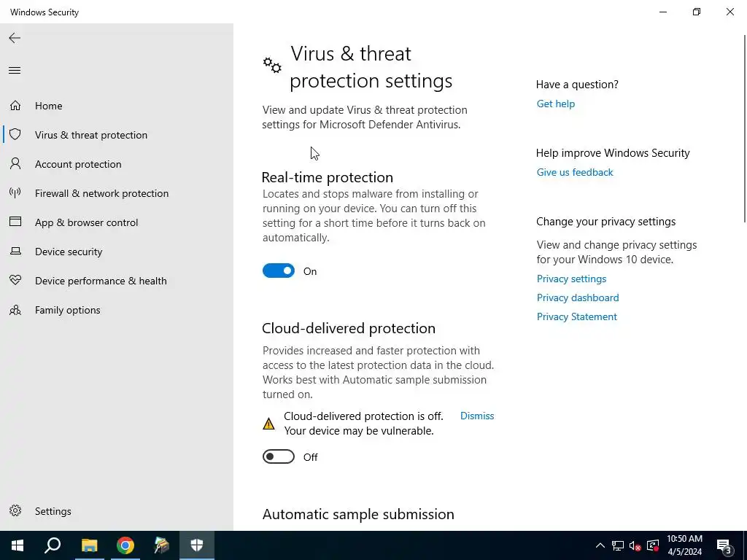Image resolution: width=747 pixels, height=560 pixels.
Task: Click 'Help improve Windows Security' heading
Action: pos(613,153)
